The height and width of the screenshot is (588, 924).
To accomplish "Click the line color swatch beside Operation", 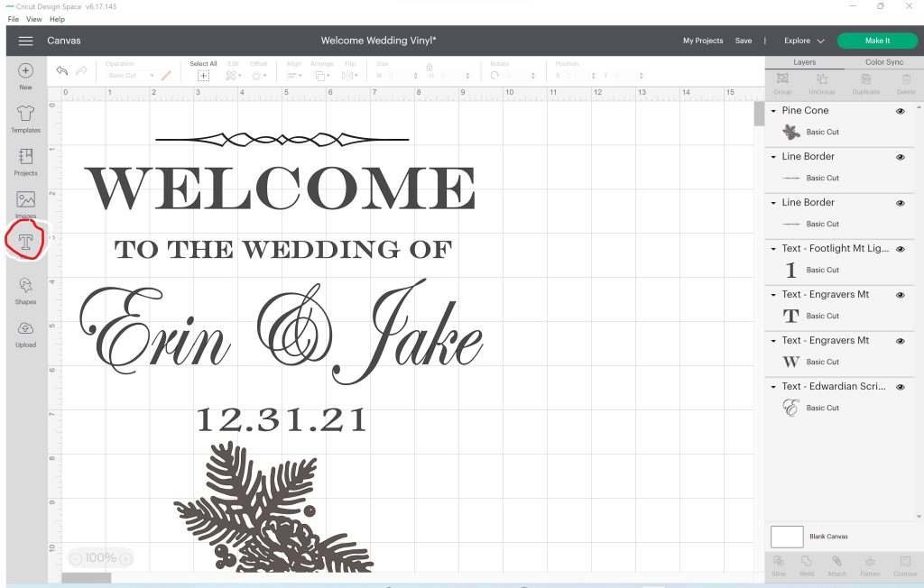I will pos(166,76).
